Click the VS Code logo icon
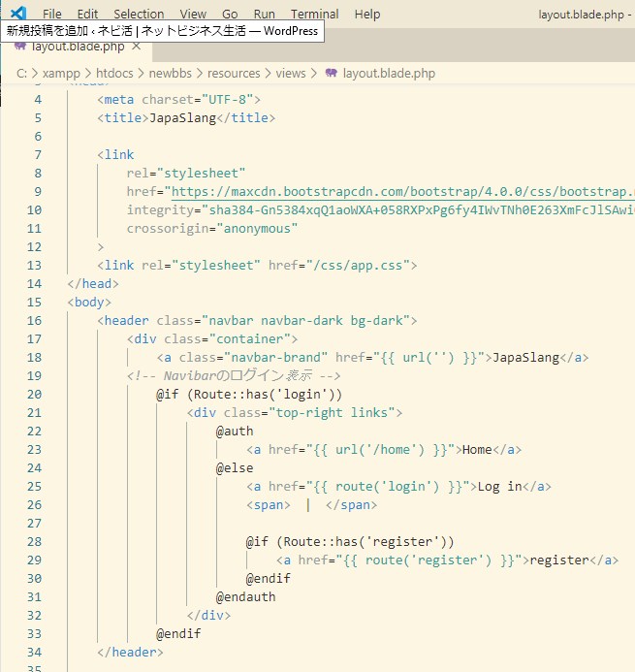 17,14
